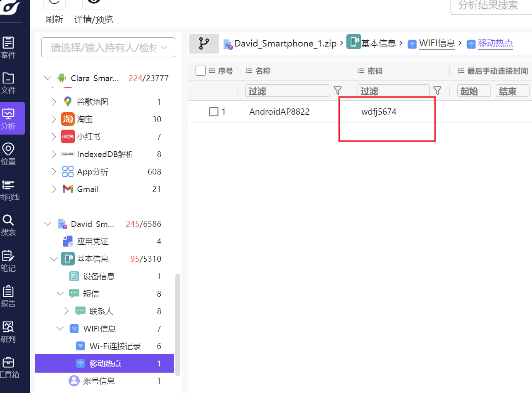Screen dimensions: 532x393
Task: Collapse the WIFI信息 tree node
Action: (60, 329)
